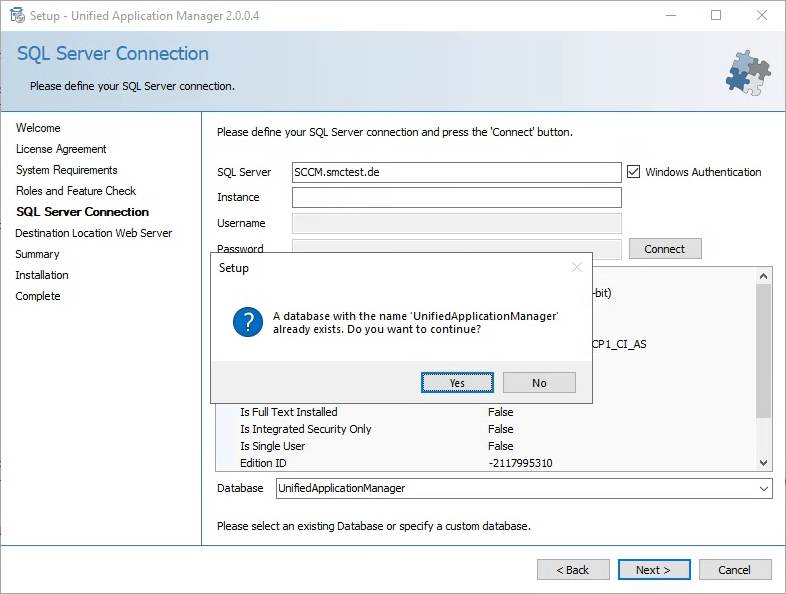
Task: Click the server info scrollbar thumb
Action: pyautogui.click(x=763, y=351)
